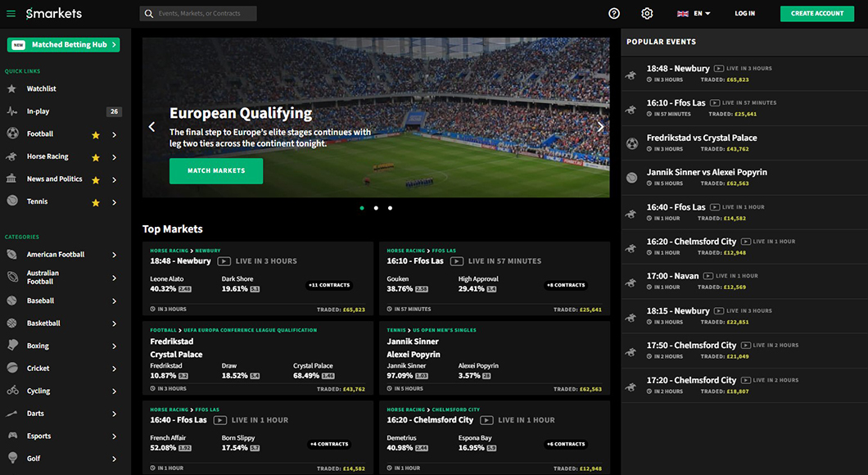This screenshot has height=475, width=868.
Task: Click the Cycling bike icon
Action: tap(12, 391)
